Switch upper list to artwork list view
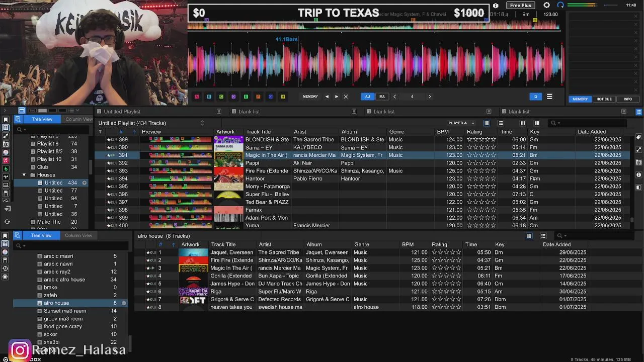This screenshot has height=362, width=644. (x=487, y=123)
